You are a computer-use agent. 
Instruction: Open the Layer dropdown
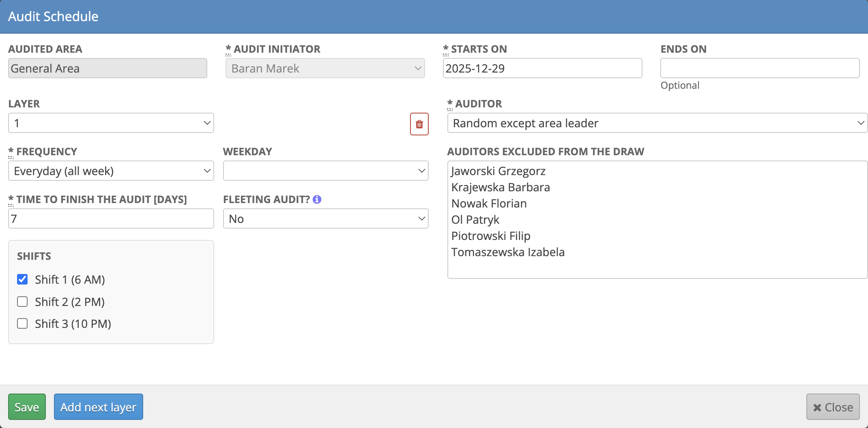click(111, 123)
